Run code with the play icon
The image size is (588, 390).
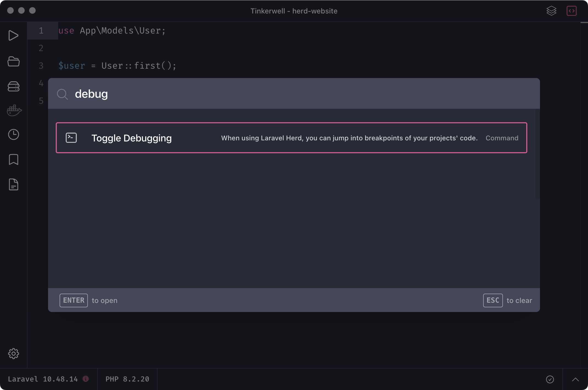(x=13, y=35)
